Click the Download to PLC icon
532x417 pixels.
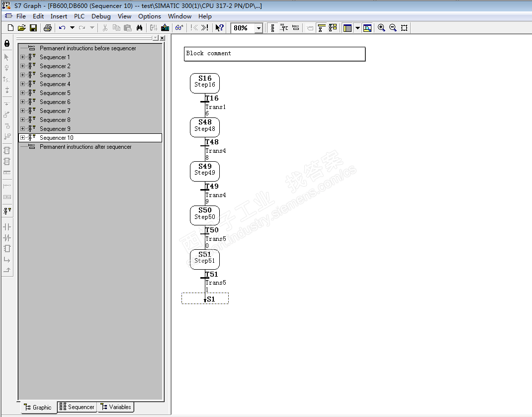click(x=165, y=28)
